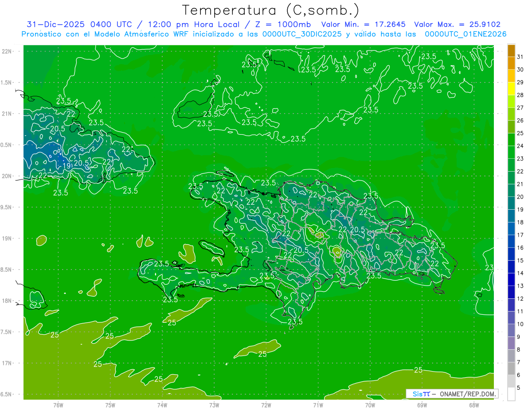The width and height of the screenshot is (532, 411).
Task: Click the '0000UTC_01ENE2026' valid-until time
Action: (465, 34)
